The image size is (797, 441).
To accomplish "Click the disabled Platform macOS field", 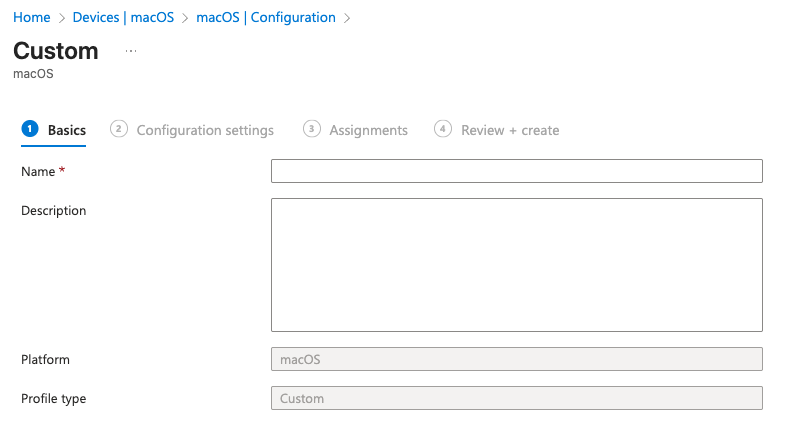I will [516, 359].
